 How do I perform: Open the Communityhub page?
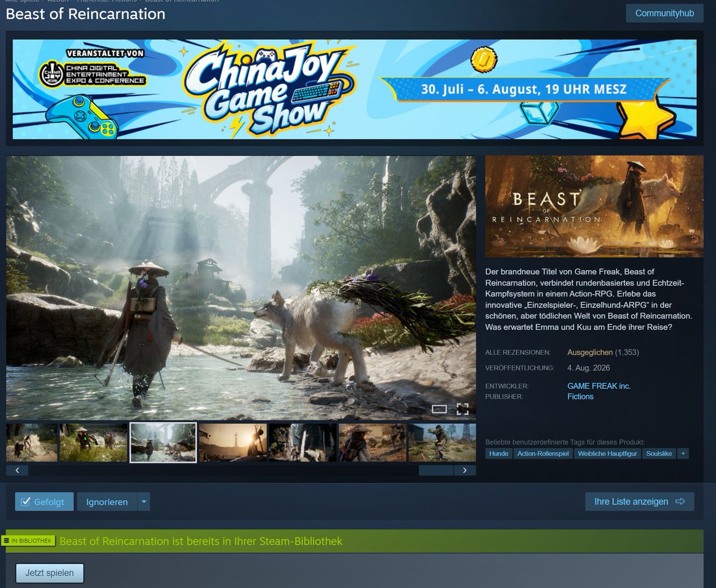664,13
